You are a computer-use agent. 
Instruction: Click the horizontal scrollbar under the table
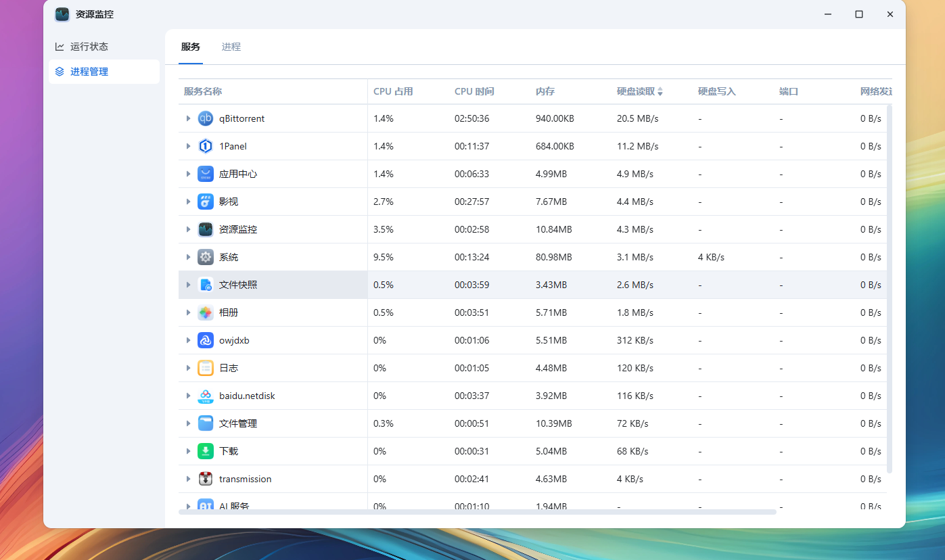[x=478, y=512]
